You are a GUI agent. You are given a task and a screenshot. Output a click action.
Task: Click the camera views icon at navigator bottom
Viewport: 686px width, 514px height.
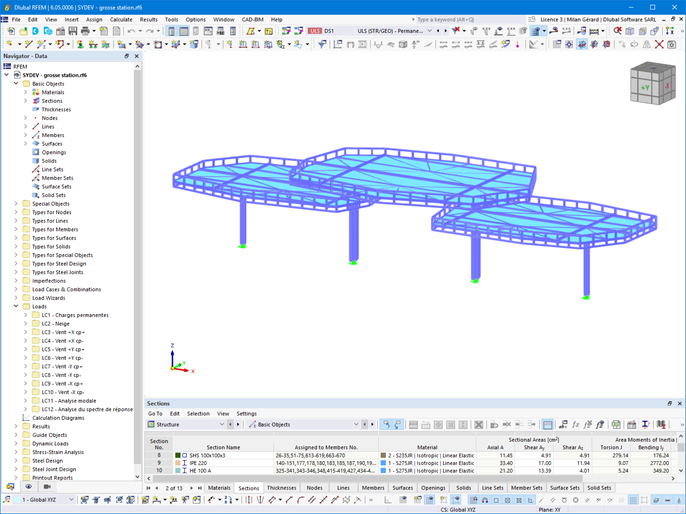click(47, 486)
